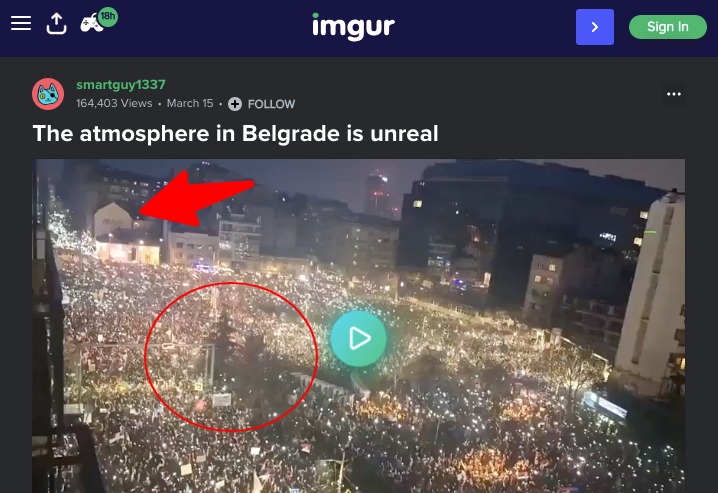
Task: Open smartguy1337's cat avatar
Action: click(x=48, y=94)
